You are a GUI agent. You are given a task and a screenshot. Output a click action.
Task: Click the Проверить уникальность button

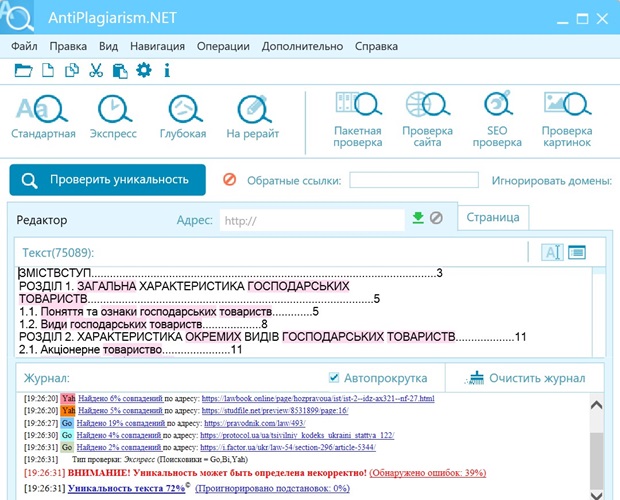107,180
